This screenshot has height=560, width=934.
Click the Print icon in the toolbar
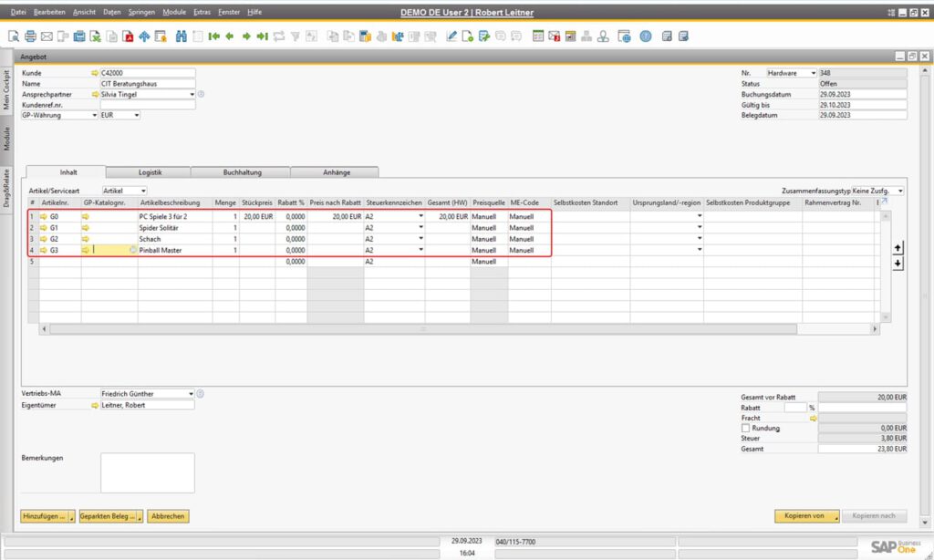click(x=30, y=36)
